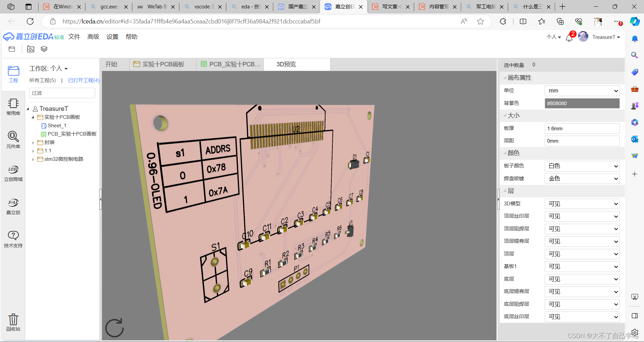Open 技术支持 technical support icon

(x=13, y=239)
